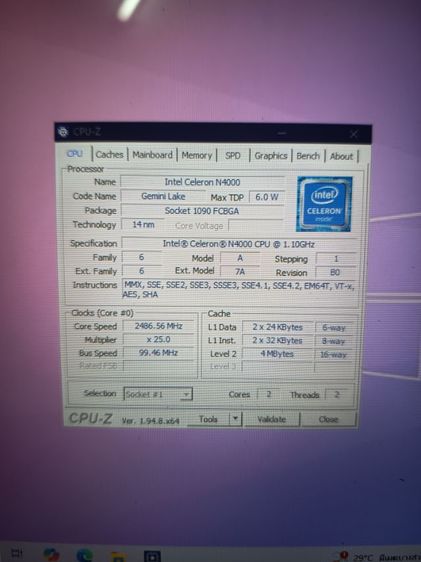The image size is (421, 562).
Task: Open the Socket #1 selection dropdown
Action: click(x=158, y=394)
